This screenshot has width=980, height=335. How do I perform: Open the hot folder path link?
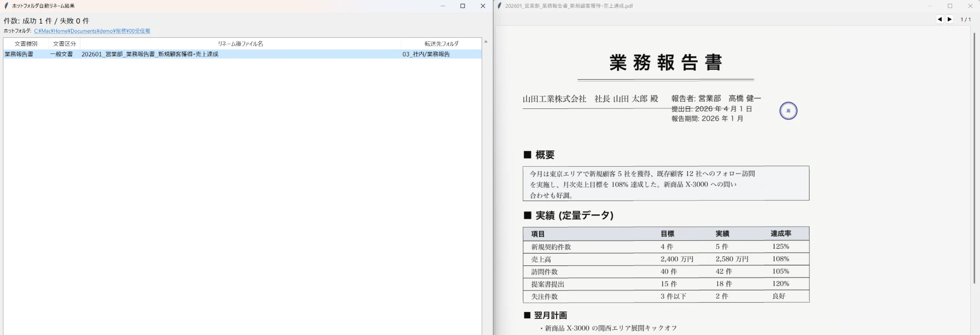92,31
